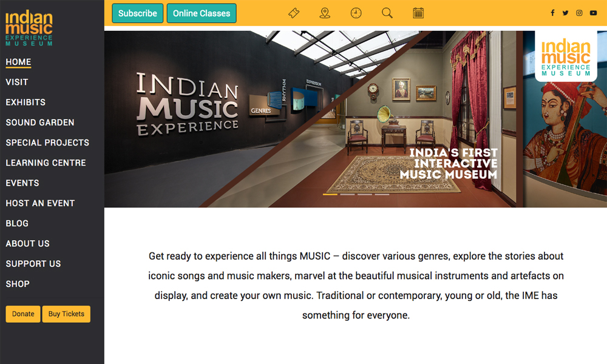Go to the Exhibits menu item
607x364 pixels.
click(25, 102)
